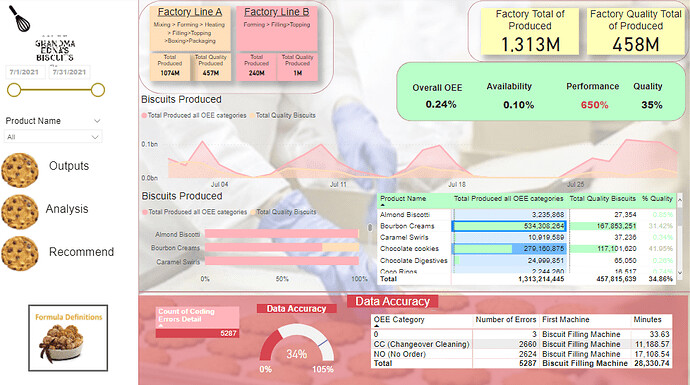Image resolution: width=690 pixels, height=385 pixels.
Task: Click Factory Line B Total Quality 1M
Action: click(297, 67)
